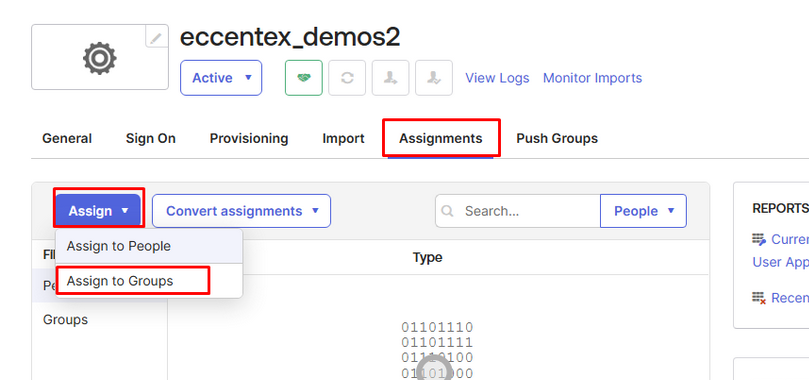
Task: Open the People search-type dropdown
Action: (x=643, y=211)
